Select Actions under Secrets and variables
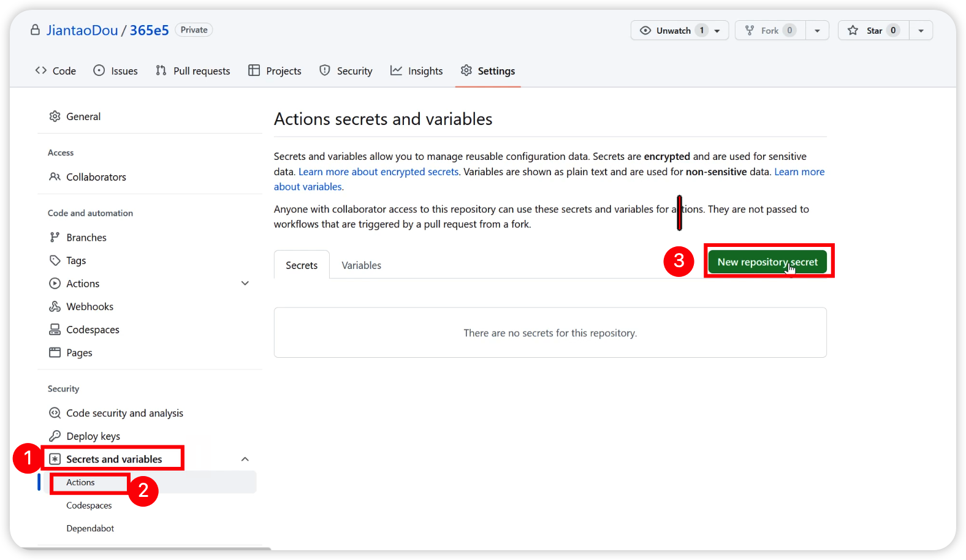The height and width of the screenshot is (560, 966). (x=80, y=482)
